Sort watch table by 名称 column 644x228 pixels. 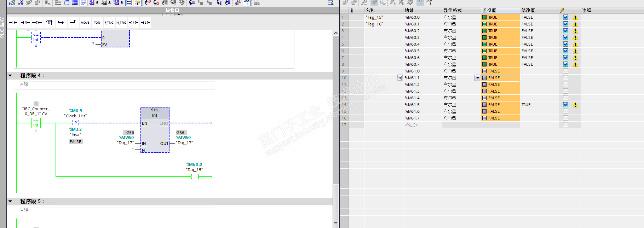[384, 10]
